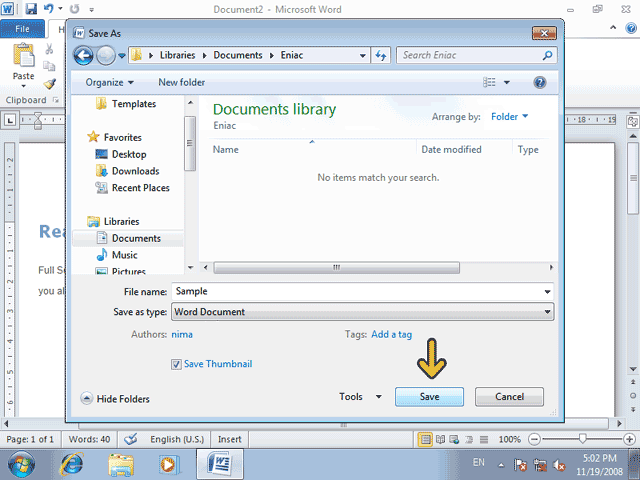Toggle the Save Thumbnail checkbox
The height and width of the screenshot is (480, 640).
click(176, 364)
